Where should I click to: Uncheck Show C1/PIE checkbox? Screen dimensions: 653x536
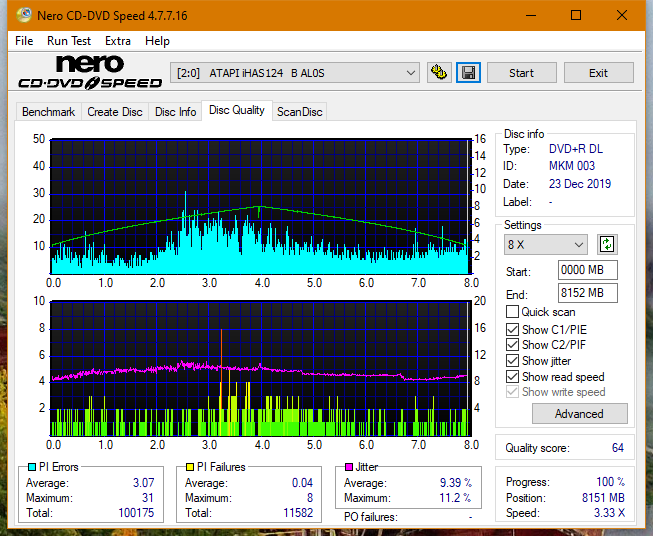click(512, 329)
